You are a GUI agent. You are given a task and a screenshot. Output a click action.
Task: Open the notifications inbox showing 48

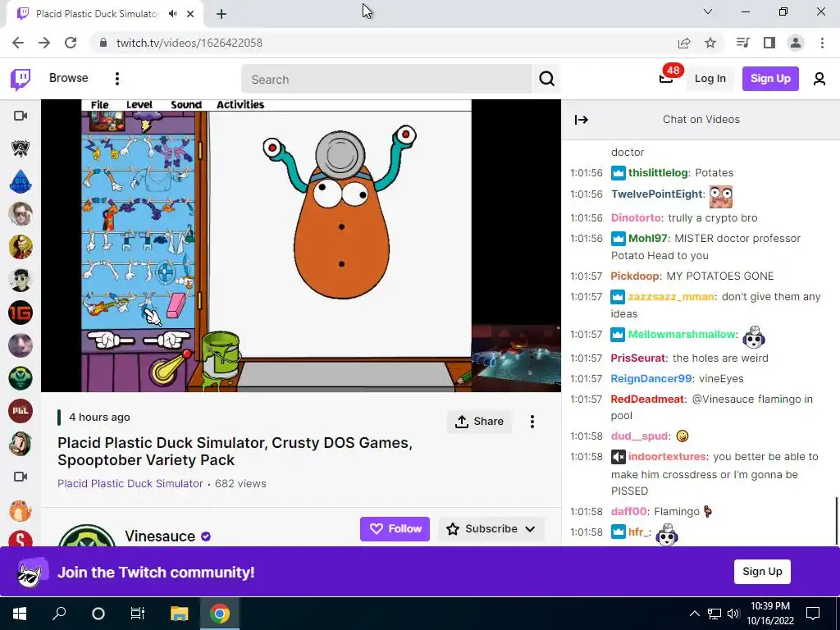pos(666,79)
